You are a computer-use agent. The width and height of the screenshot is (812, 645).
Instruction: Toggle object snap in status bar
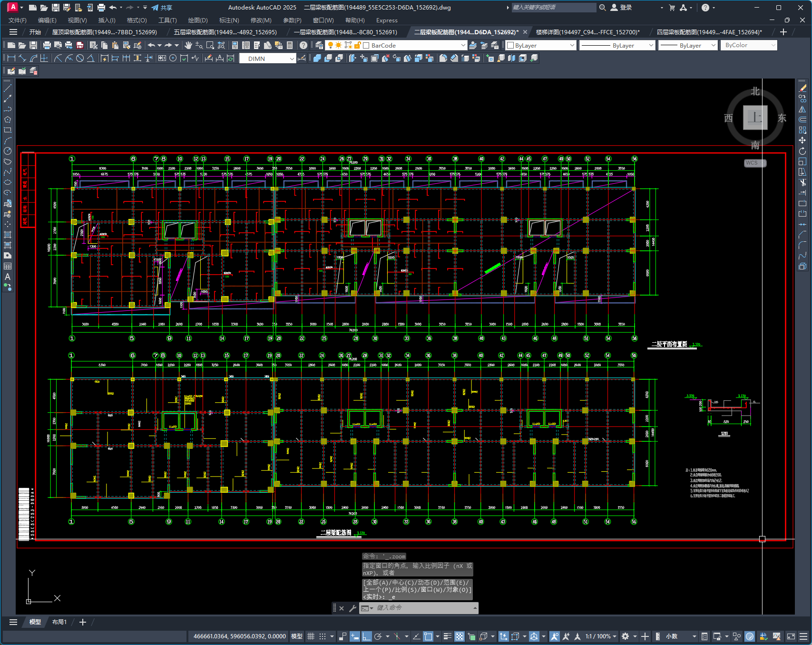point(428,636)
